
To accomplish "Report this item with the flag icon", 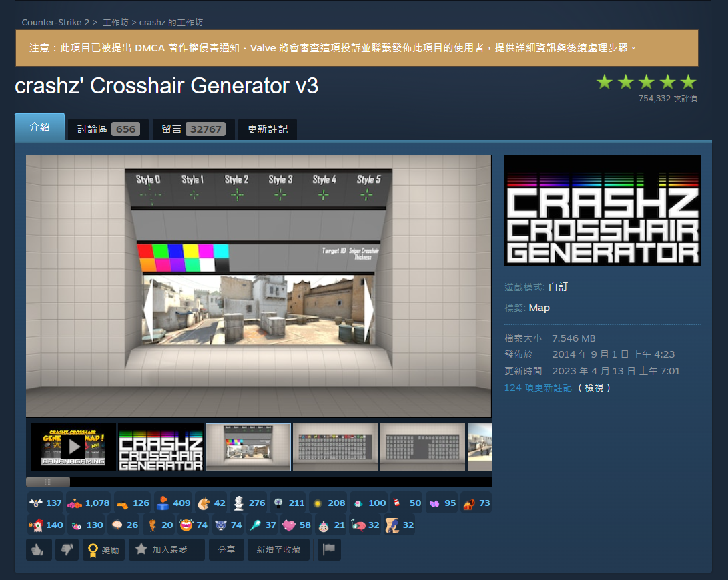I will coord(329,550).
